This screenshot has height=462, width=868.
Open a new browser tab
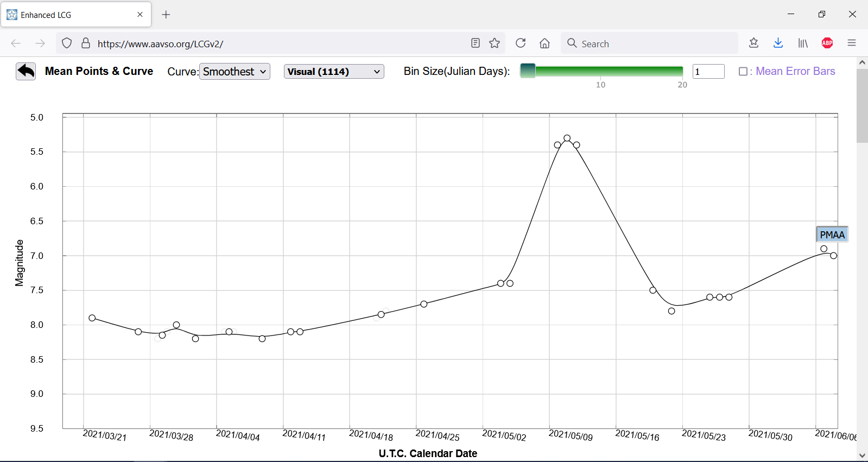pos(166,15)
